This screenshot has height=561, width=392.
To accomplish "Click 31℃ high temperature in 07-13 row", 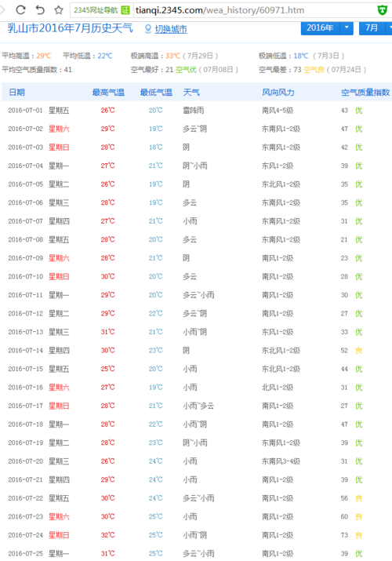I will [107, 332].
